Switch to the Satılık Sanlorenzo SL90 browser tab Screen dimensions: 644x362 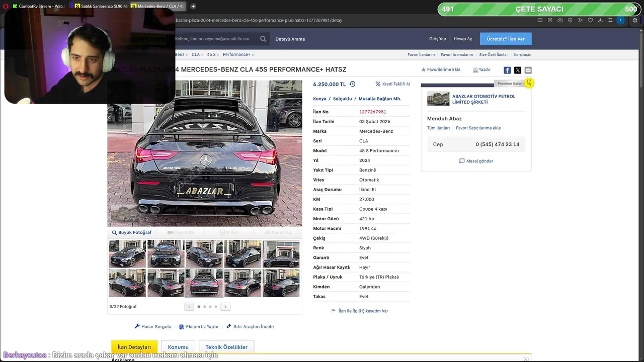click(x=100, y=6)
